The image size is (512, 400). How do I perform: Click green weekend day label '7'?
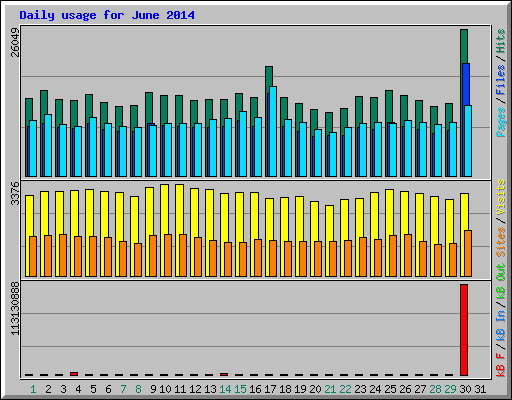click(123, 389)
